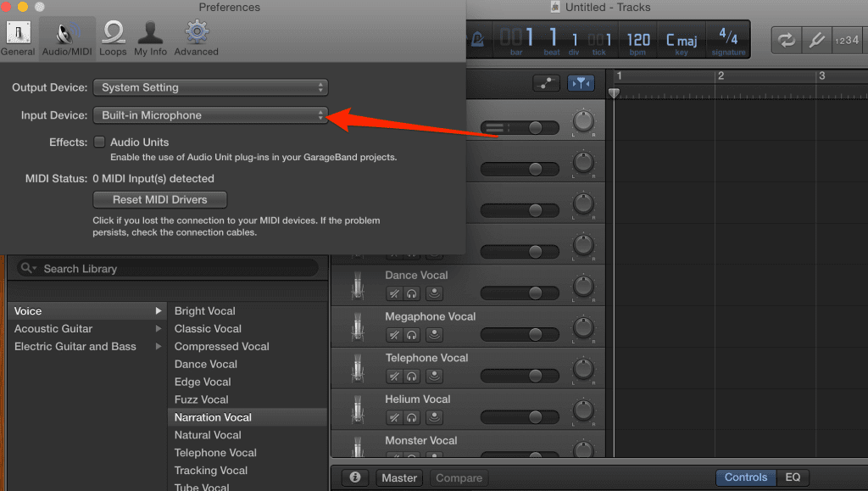Open the General preferences tab
868x491 pixels.
click(18, 38)
